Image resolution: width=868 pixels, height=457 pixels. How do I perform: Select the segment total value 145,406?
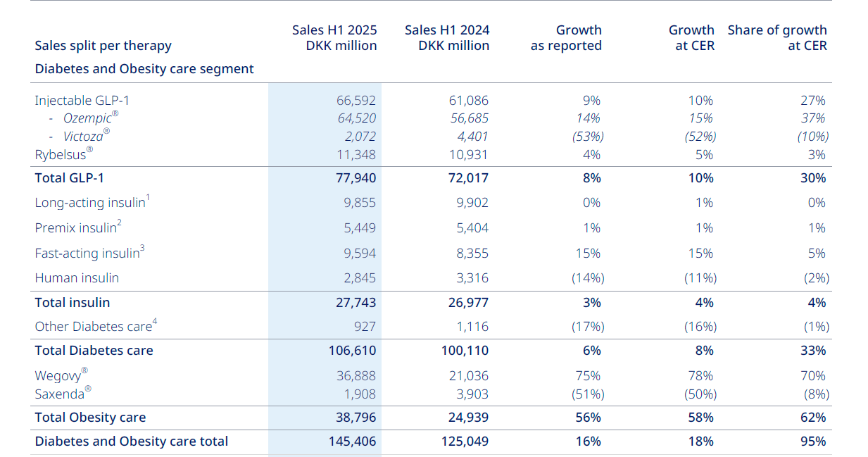pos(353,442)
